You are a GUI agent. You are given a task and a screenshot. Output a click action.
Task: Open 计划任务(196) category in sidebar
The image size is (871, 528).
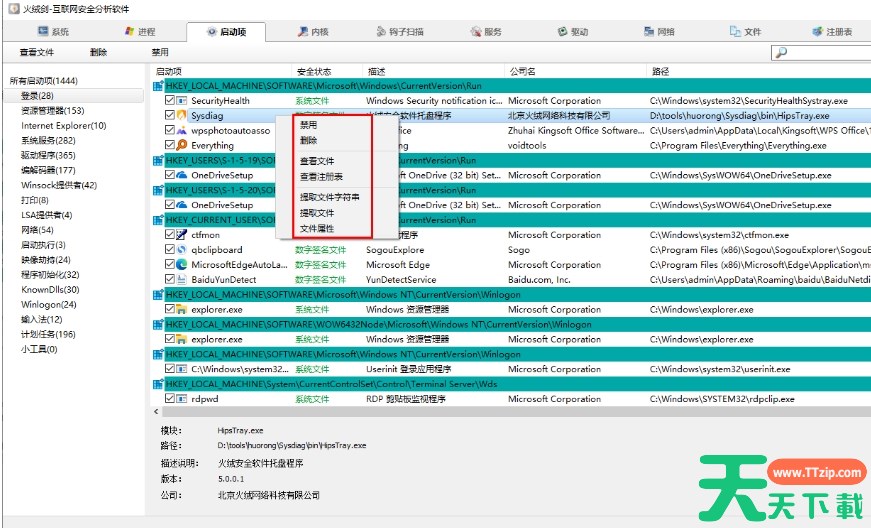48,334
